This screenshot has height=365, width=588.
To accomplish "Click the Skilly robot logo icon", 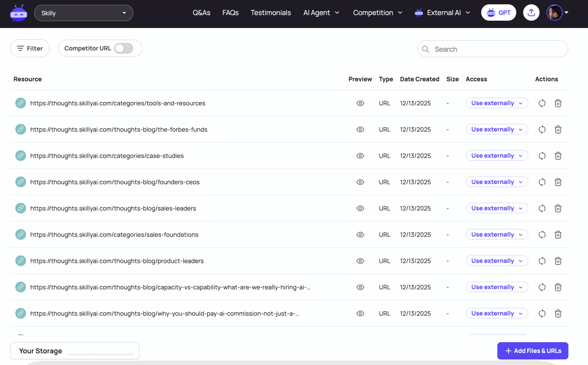I will 19,13.
